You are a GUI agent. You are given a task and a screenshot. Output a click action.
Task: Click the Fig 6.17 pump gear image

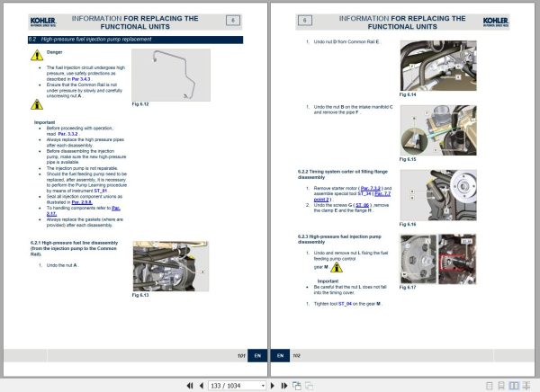438,259
